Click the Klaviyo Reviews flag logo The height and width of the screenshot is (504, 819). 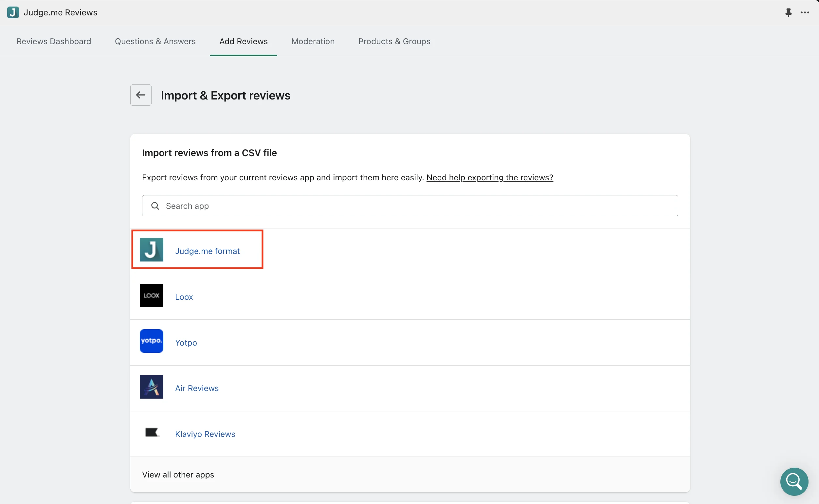coord(152,433)
